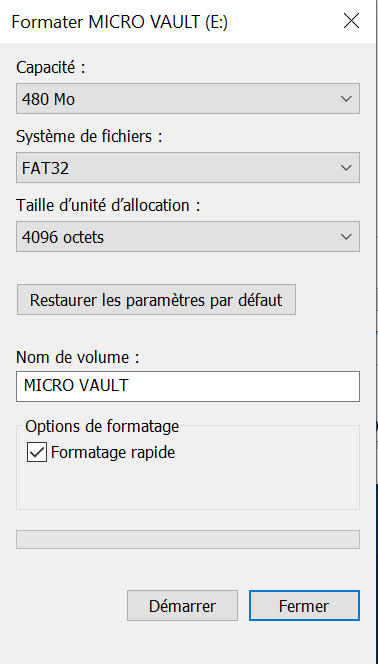Click Restaurer les paramètres par défaut
Viewport: 378px width, 664px height.
click(x=156, y=300)
